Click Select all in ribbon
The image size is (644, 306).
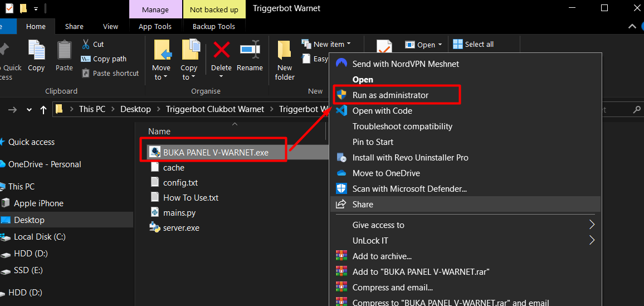pos(474,44)
